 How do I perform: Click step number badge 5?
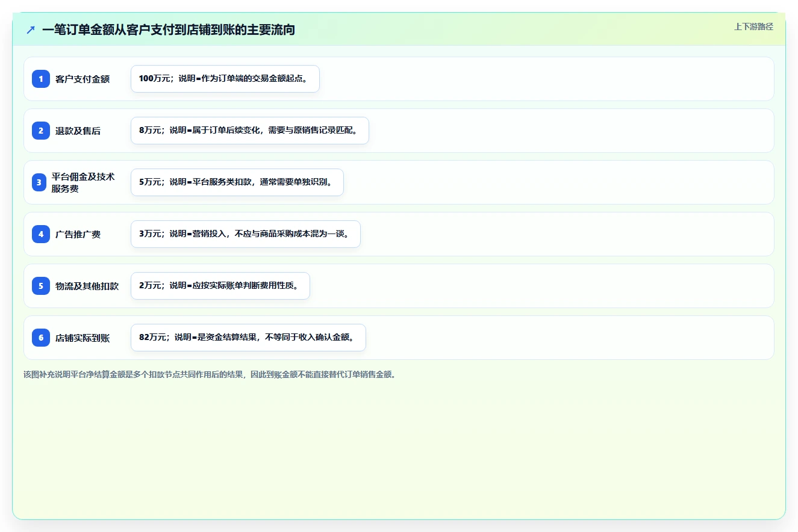[41, 286]
